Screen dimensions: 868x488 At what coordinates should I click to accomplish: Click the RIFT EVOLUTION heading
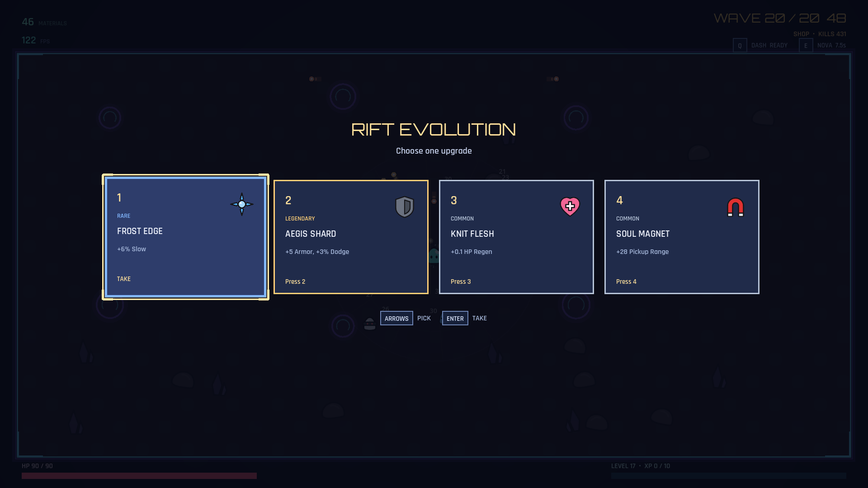(x=434, y=130)
